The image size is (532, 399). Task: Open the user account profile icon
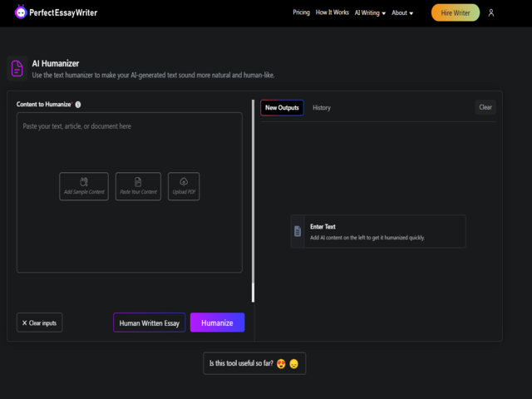tap(491, 13)
